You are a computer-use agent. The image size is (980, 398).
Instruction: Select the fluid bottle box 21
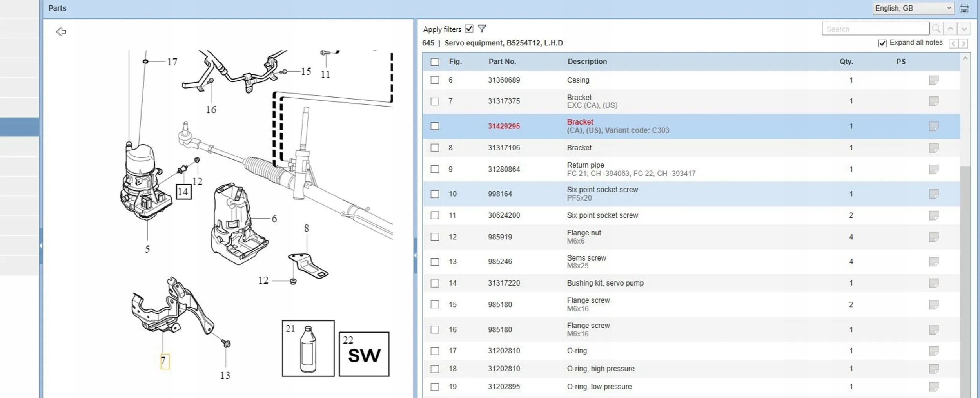point(308,348)
